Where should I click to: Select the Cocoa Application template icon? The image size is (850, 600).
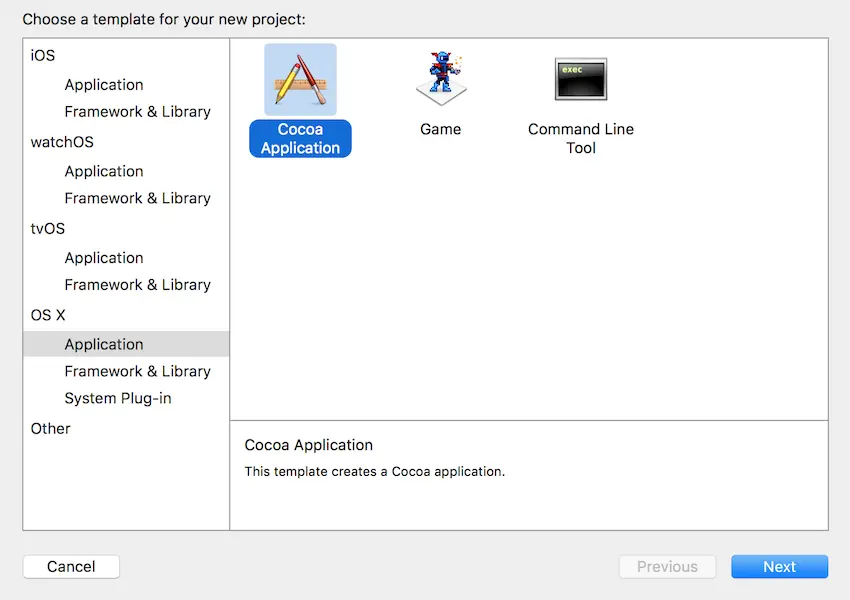click(300, 80)
